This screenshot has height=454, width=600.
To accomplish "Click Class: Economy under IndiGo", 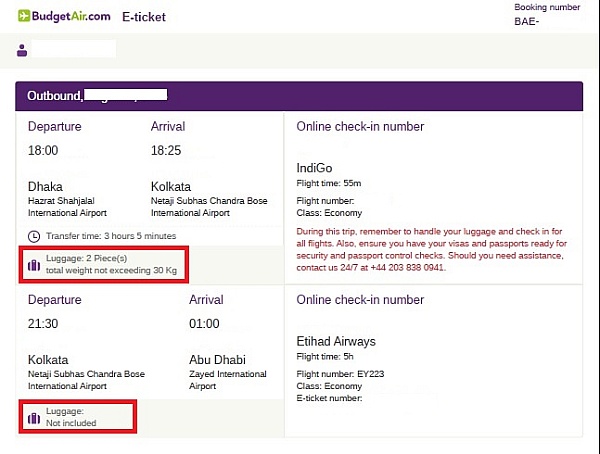I will [329, 213].
